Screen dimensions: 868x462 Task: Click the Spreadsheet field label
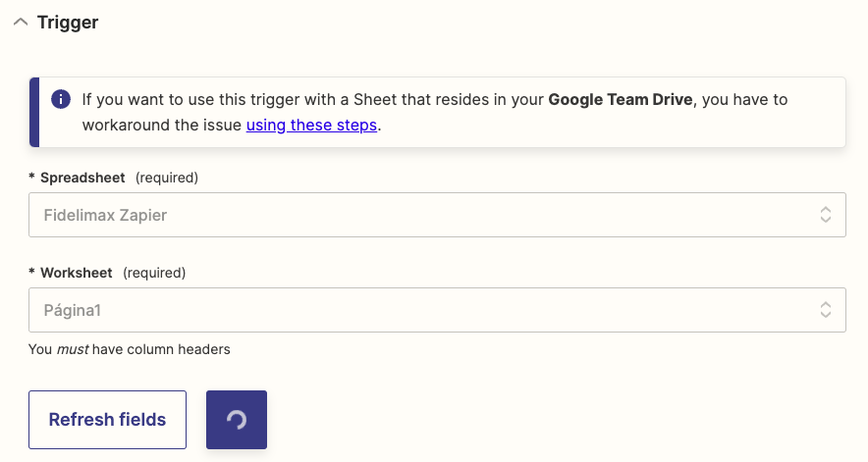pyautogui.click(x=82, y=178)
